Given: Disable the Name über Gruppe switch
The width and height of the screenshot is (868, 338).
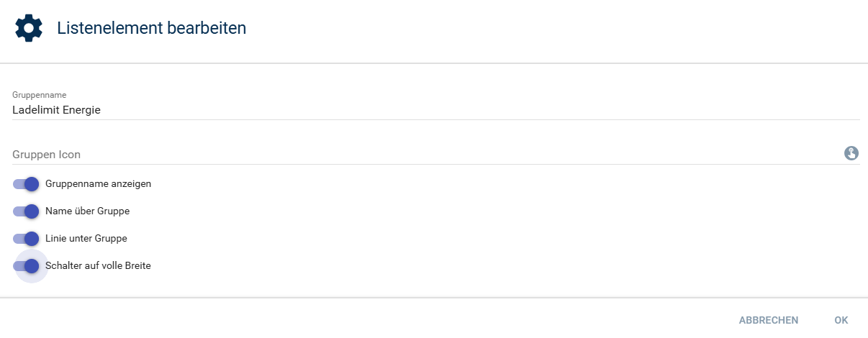Looking at the screenshot, I should (26, 211).
